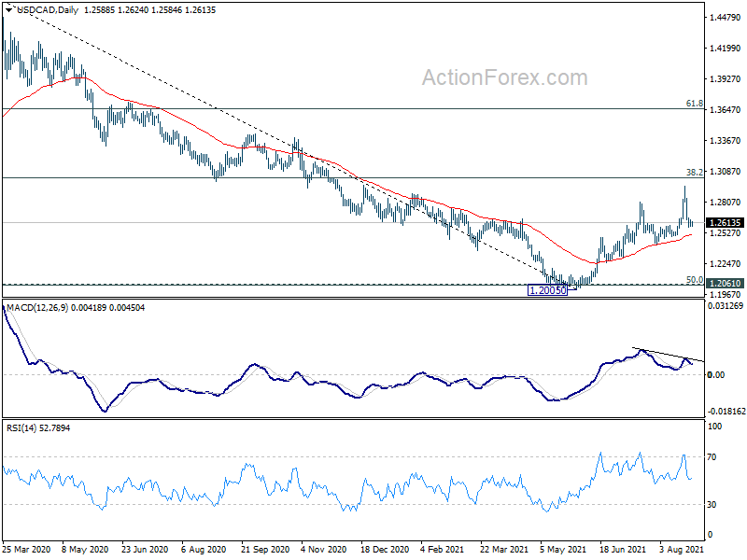The height and width of the screenshot is (560, 747).
Task: Select the 25 Mar 2020 date label
Action: [27, 550]
